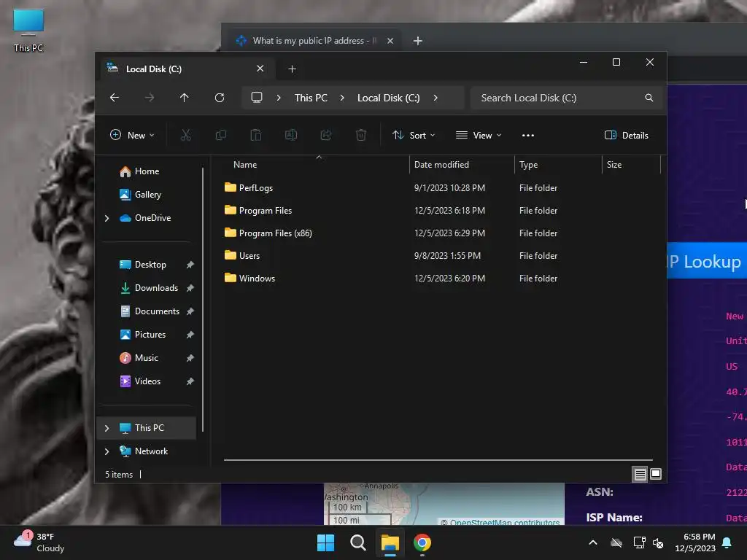The image size is (747, 560).
Task: Click the This PC breadcrumb
Action: coord(311,98)
